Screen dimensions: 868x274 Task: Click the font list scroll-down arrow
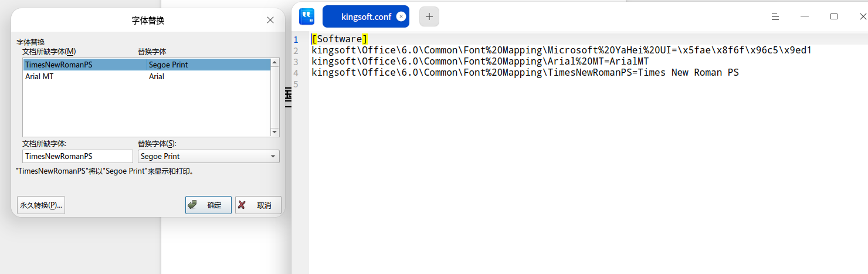(x=274, y=132)
